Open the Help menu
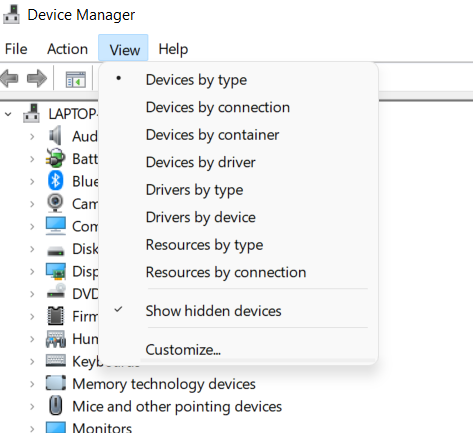This screenshot has height=433, width=473. pos(173,49)
